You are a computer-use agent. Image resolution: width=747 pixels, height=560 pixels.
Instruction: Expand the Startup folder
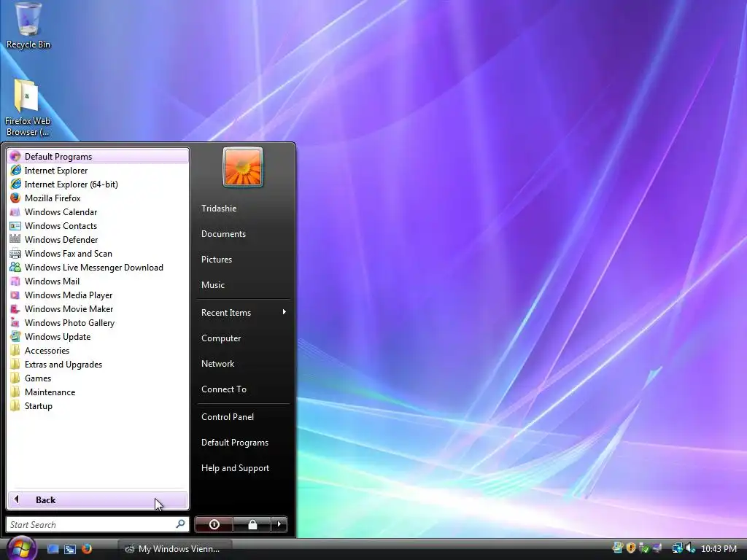pos(98,405)
